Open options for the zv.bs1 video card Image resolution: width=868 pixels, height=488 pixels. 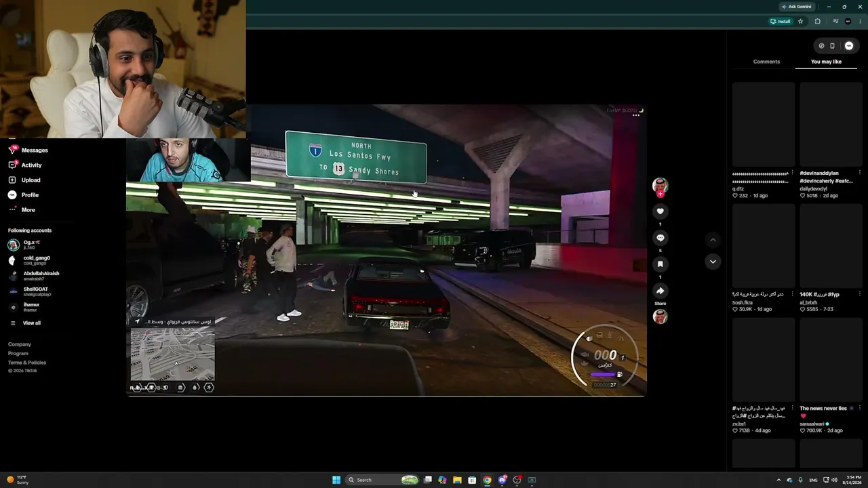[x=792, y=409]
